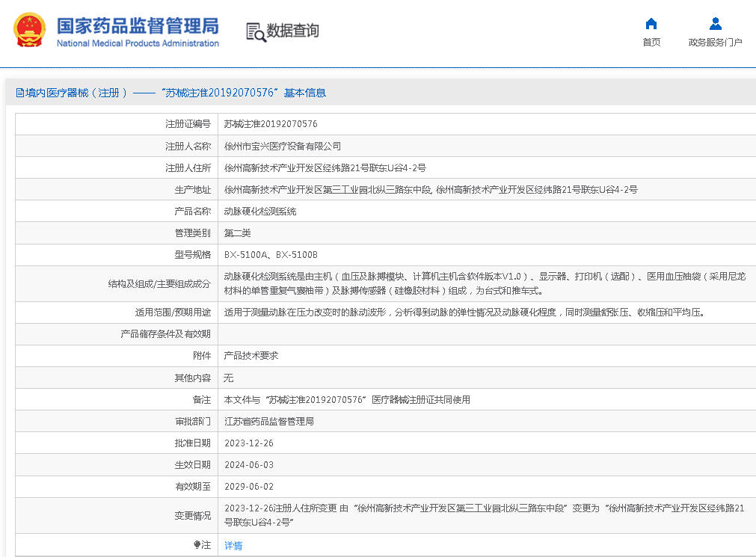Screen dimensions: 756x557
Task: Click the 首页 house icon
Action: 651,23
